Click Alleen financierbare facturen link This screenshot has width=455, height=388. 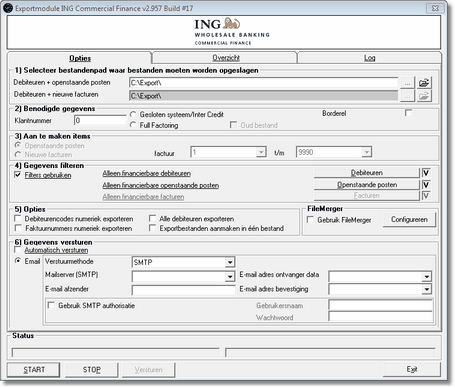pos(143,197)
